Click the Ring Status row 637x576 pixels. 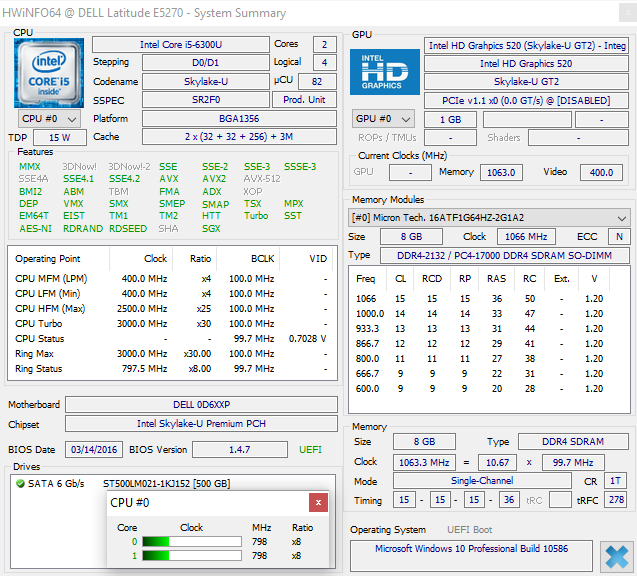pos(172,369)
